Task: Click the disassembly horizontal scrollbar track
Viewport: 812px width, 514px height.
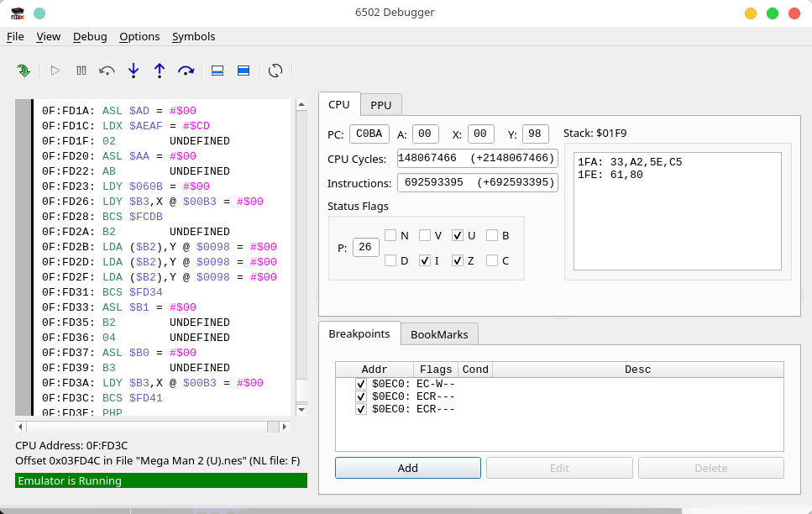Action: click(x=152, y=427)
